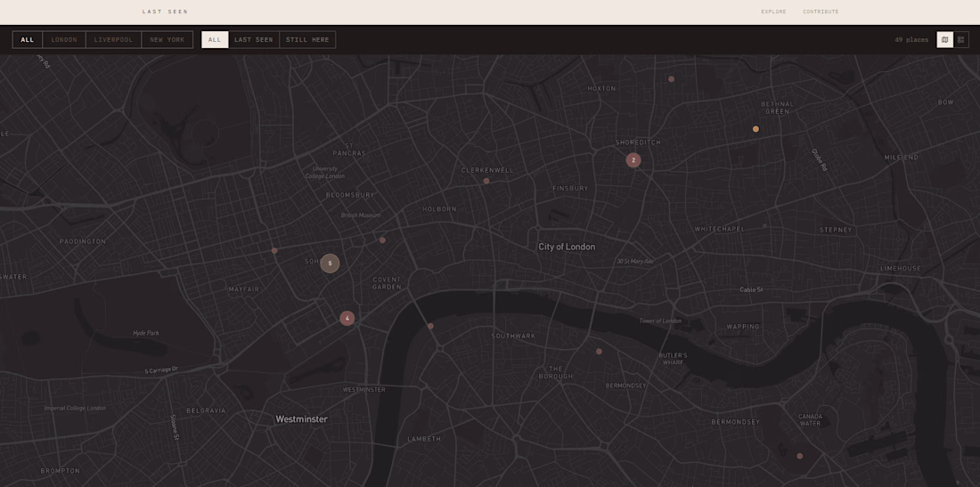
Task: Select the marker northeast of The Borough
Action: (599, 352)
